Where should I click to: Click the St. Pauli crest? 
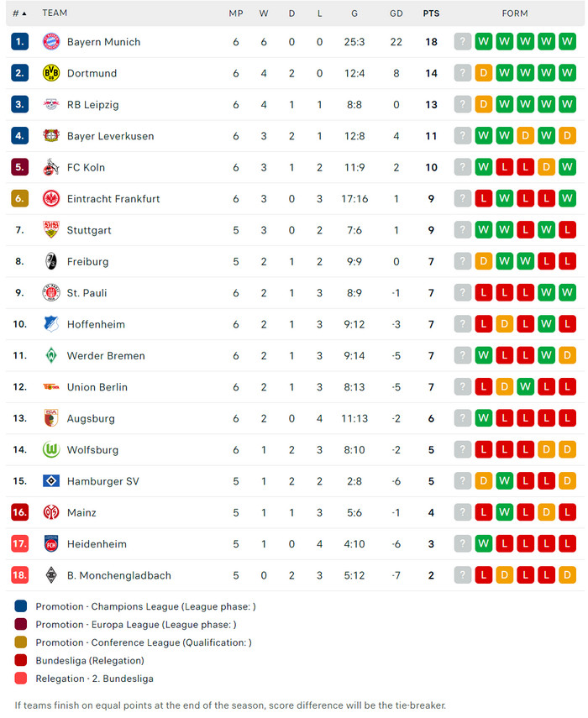(51, 293)
